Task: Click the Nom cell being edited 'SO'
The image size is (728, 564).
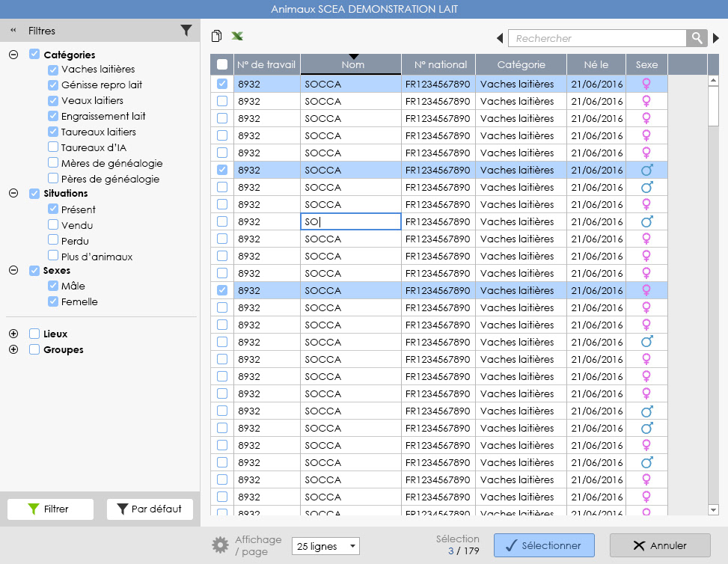Action: [351, 221]
